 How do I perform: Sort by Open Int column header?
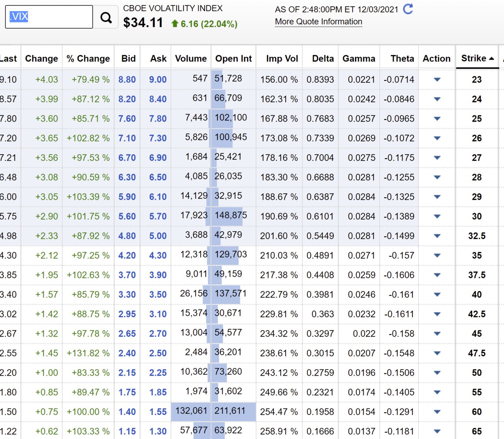pos(233,59)
